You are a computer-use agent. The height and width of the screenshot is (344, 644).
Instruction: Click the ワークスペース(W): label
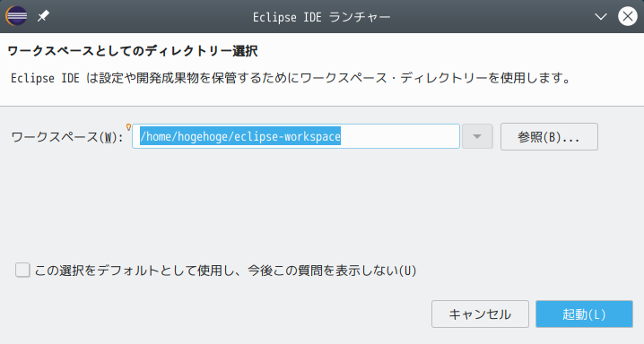point(67,137)
